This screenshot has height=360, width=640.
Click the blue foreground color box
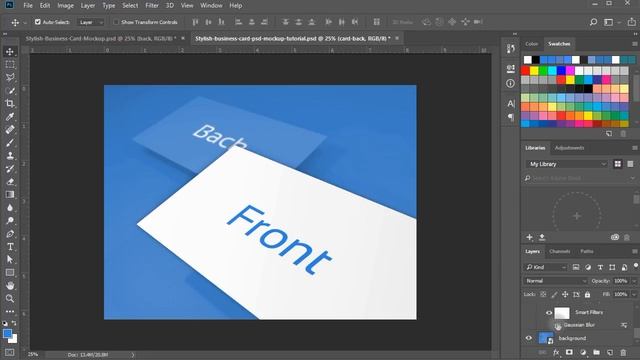pos(7,334)
